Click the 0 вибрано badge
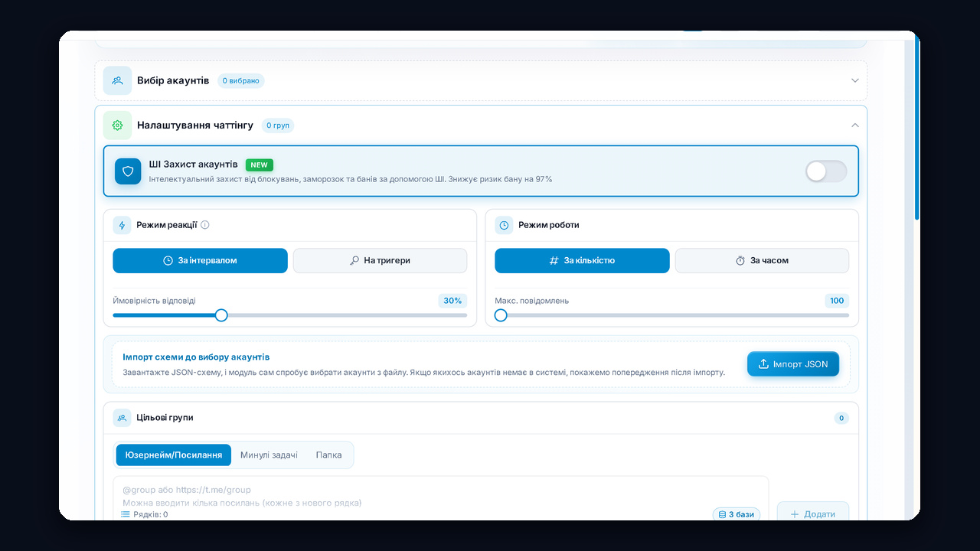 tap(241, 80)
